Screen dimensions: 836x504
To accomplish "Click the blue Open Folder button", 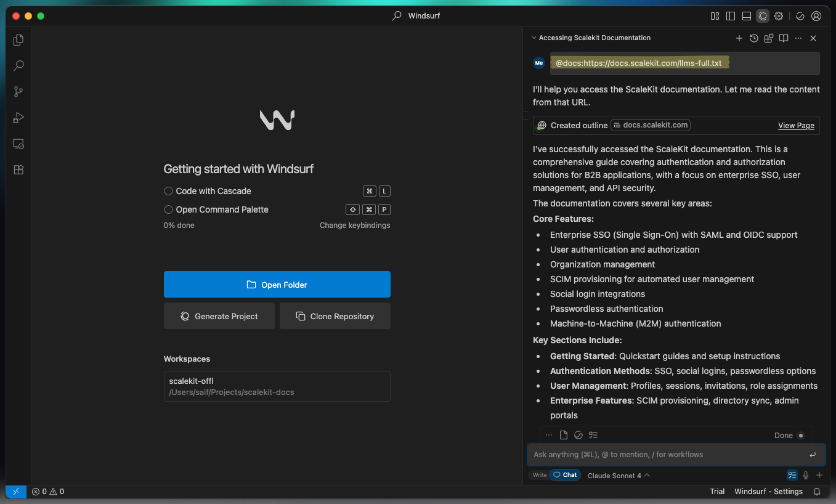I will 277,285.
